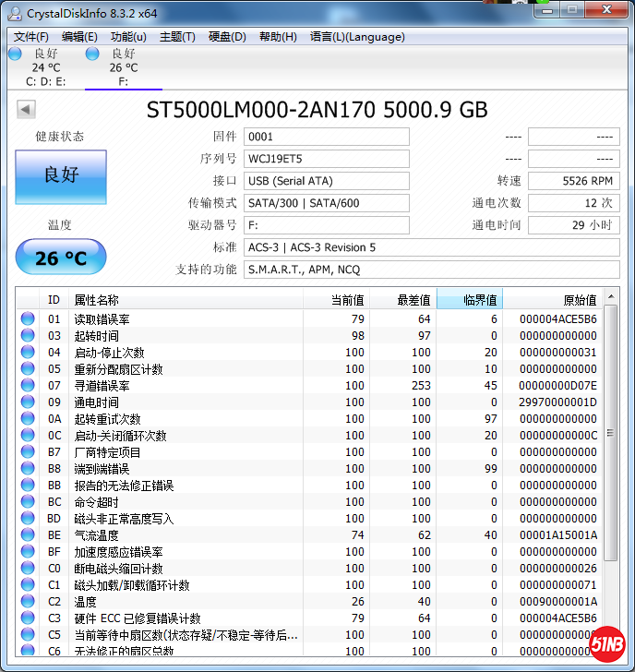The width and height of the screenshot is (635, 672).
Task: Open the 文件(F) menu
Action: (x=31, y=37)
